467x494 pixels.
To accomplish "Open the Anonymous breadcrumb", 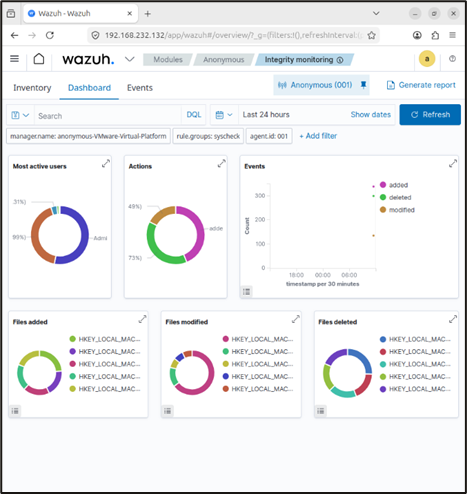I will (224, 60).
